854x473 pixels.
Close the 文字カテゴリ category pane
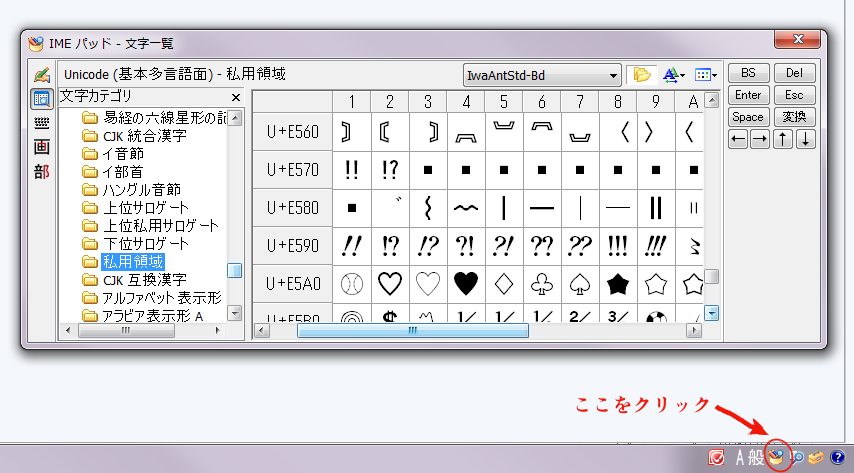click(x=236, y=97)
